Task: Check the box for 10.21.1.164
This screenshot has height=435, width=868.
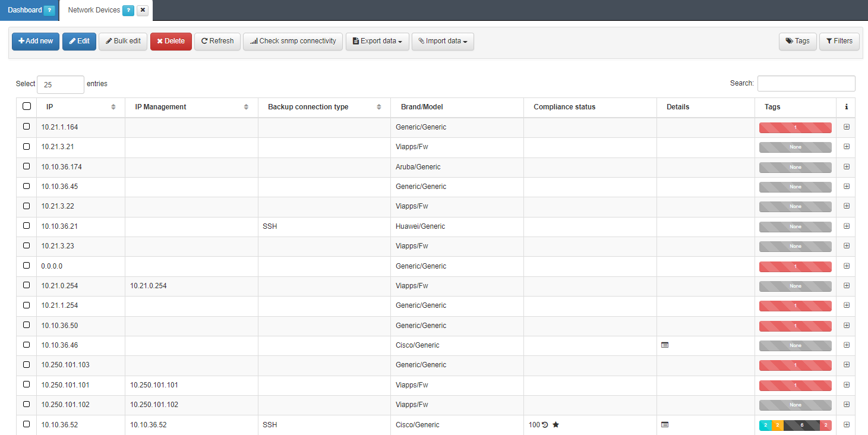Action: pos(26,127)
